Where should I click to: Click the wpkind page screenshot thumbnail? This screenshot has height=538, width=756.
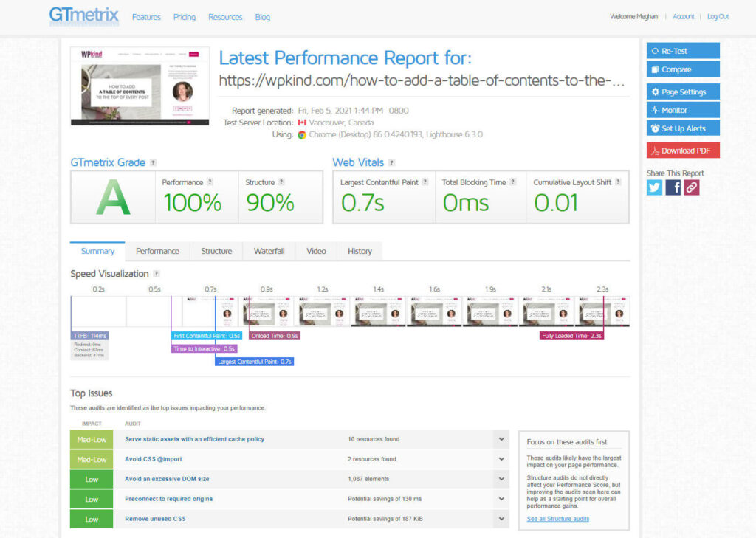[x=140, y=86]
